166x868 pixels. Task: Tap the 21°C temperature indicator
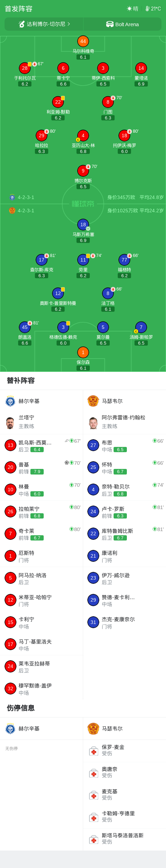(x=153, y=8)
